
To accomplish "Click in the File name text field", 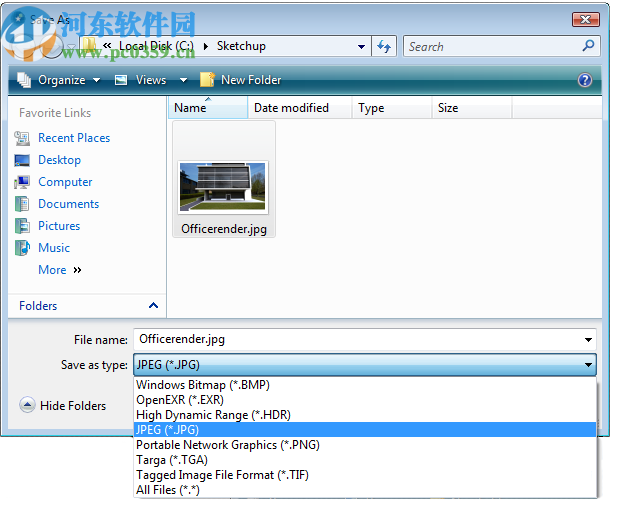I will coord(358,340).
